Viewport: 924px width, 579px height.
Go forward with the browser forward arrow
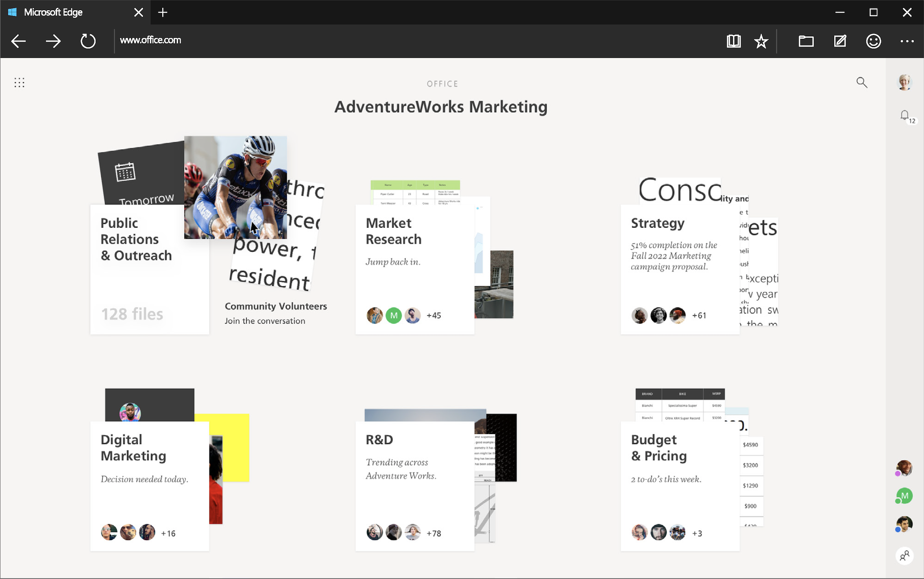point(53,41)
